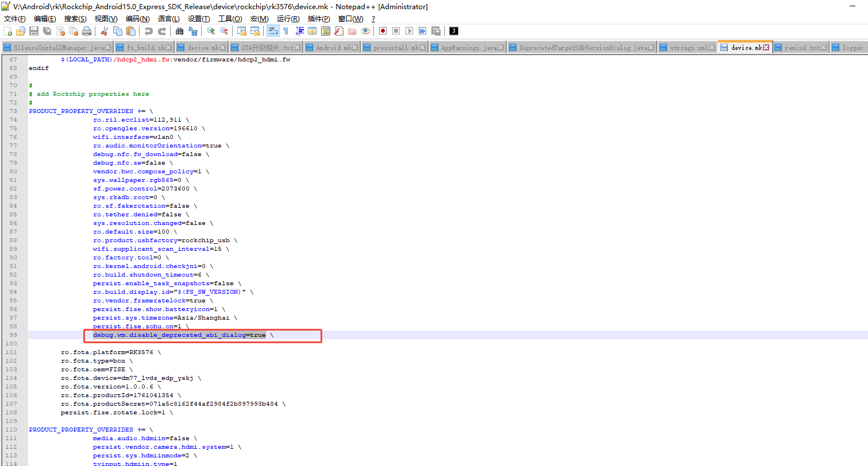The image size is (868, 466).
Task: Close the strings.xml tab
Action: (712, 48)
